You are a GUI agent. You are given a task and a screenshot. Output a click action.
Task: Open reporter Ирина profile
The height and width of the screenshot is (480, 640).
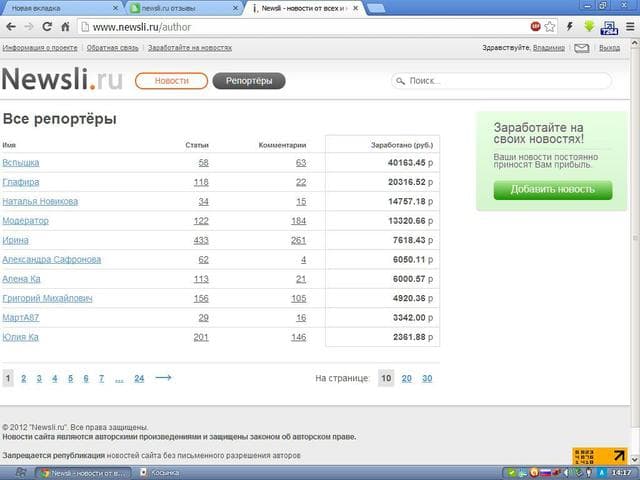pos(16,240)
